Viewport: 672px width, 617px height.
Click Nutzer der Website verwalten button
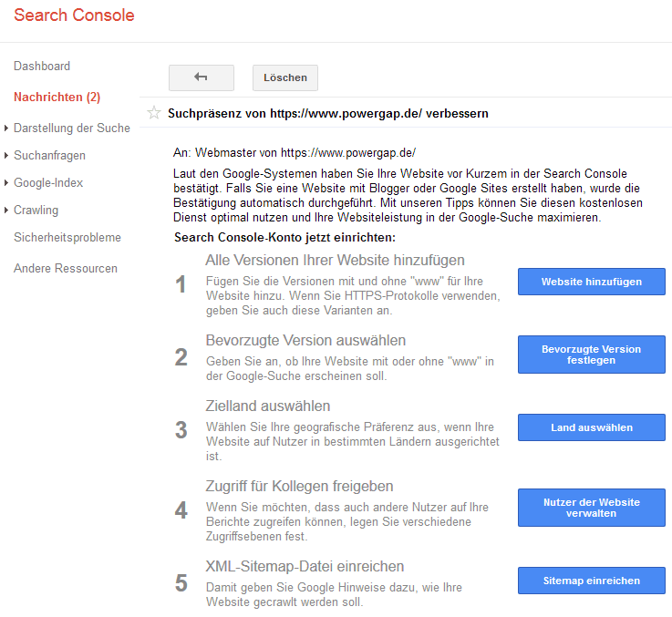tap(592, 508)
